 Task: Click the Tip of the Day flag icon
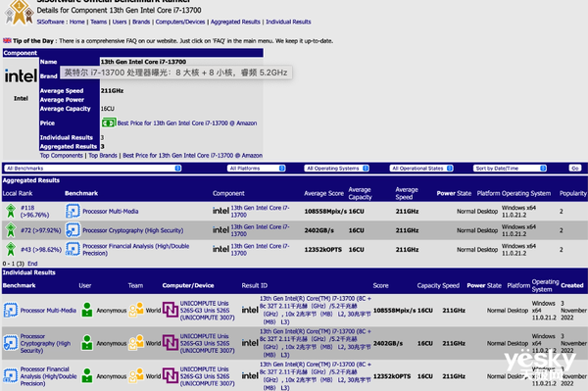(7, 40)
